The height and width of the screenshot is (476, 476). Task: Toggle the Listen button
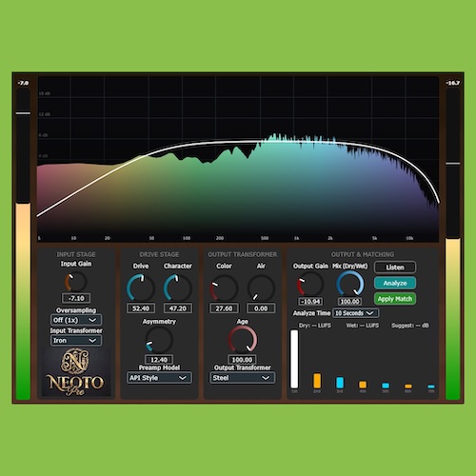(x=395, y=268)
